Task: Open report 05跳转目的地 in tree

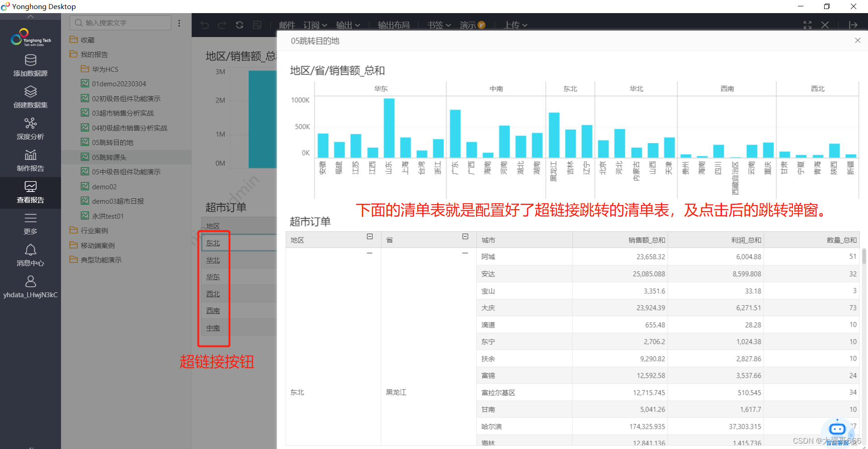Action: [x=107, y=142]
